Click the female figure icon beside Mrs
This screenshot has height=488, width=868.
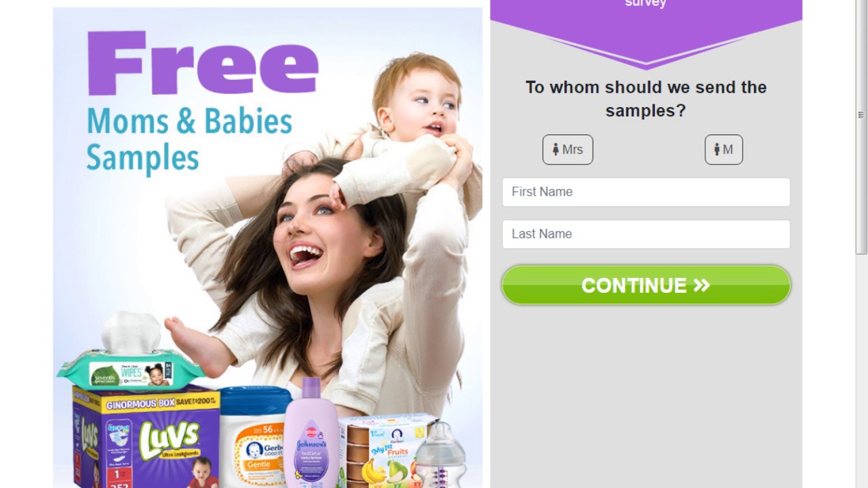pos(556,150)
